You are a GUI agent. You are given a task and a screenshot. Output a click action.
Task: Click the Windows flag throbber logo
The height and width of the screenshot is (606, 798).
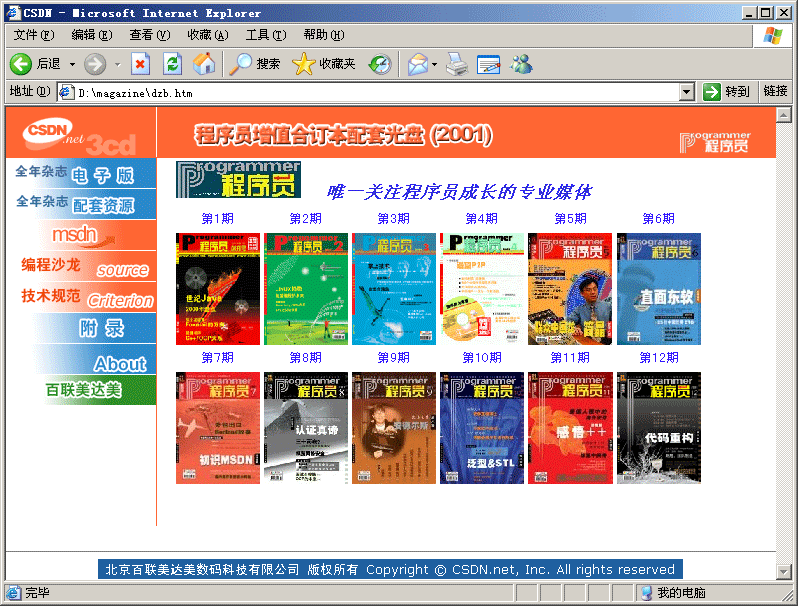pos(772,35)
